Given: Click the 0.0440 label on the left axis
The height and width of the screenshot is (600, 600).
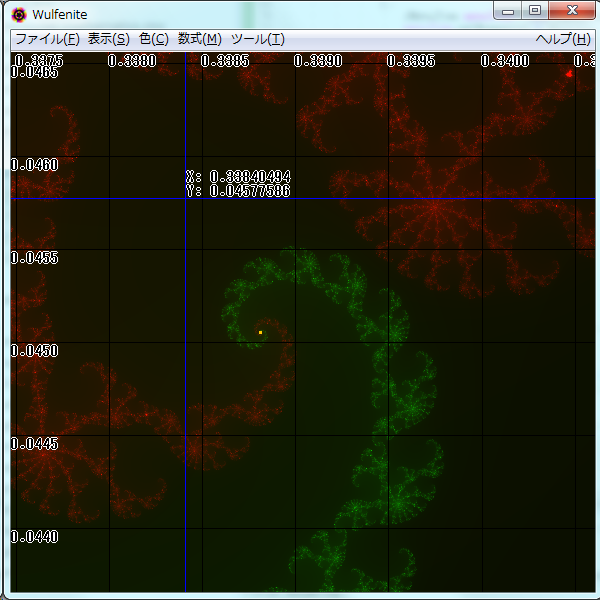Looking at the screenshot, I should coord(35,537).
